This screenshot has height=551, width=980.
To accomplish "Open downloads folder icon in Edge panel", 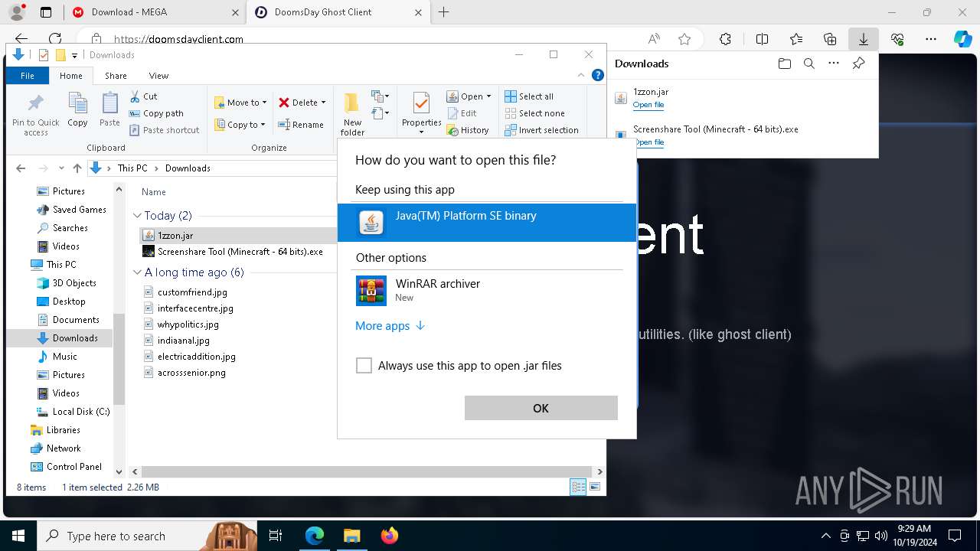I will pyautogui.click(x=784, y=64).
